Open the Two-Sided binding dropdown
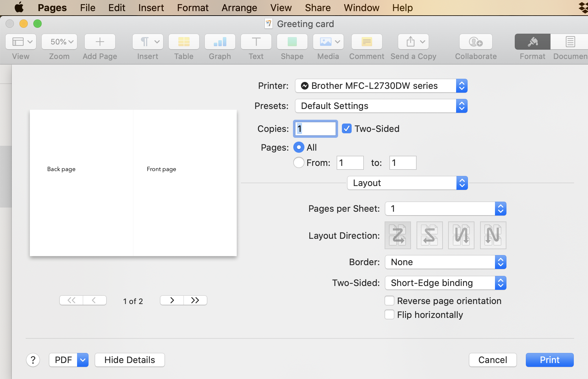The width and height of the screenshot is (588, 379). (x=446, y=283)
